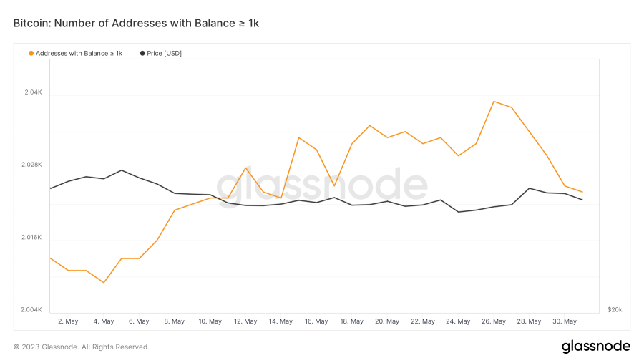Viewport: 644px width, 363px height.
Task: Click the glassnode logo at bottom right
Action: click(595, 347)
